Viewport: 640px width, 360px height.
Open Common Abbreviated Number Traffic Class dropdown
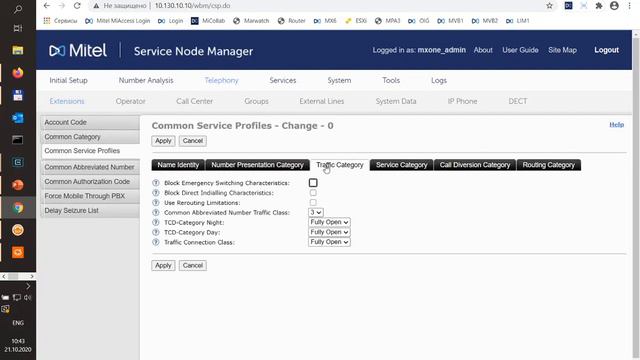click(316, 212)
